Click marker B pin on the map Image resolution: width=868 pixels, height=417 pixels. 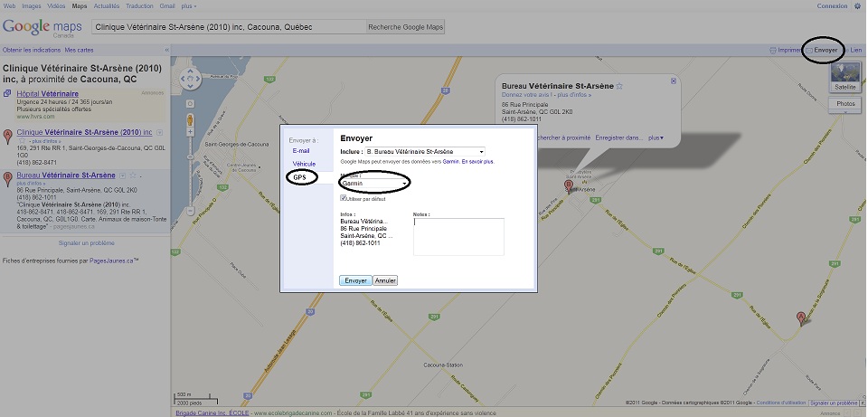coord(568,185)
